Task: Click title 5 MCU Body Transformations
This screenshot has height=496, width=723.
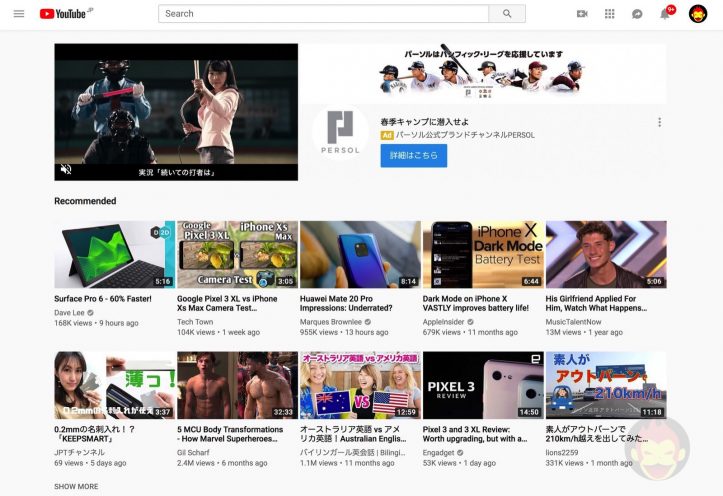Action: point(230,434)
